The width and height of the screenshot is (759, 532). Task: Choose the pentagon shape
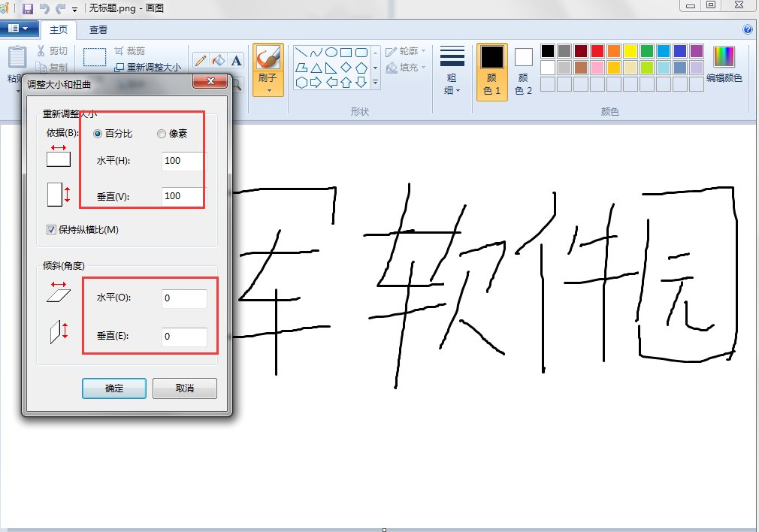[x=361, y=68]
